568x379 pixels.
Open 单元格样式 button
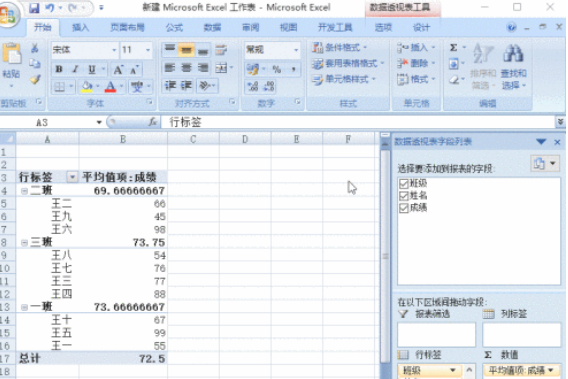coord(344,79)
